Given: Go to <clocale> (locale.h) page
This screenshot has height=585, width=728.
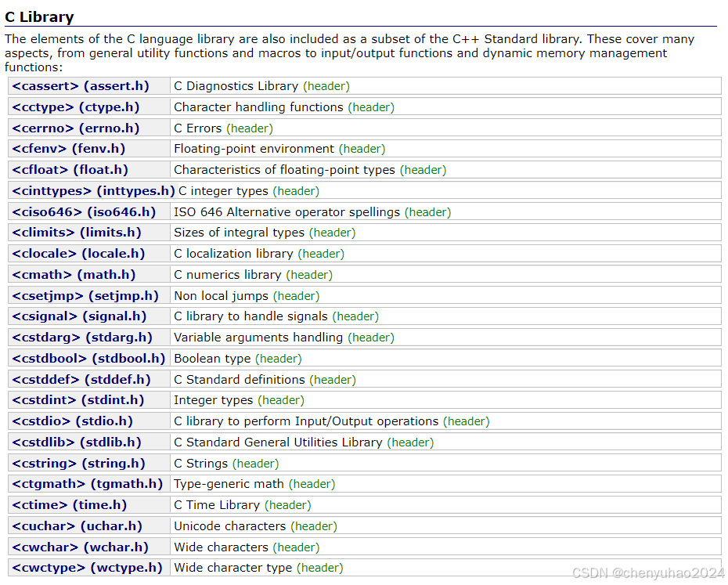Looking at the screenshot, I should [78, 254].
